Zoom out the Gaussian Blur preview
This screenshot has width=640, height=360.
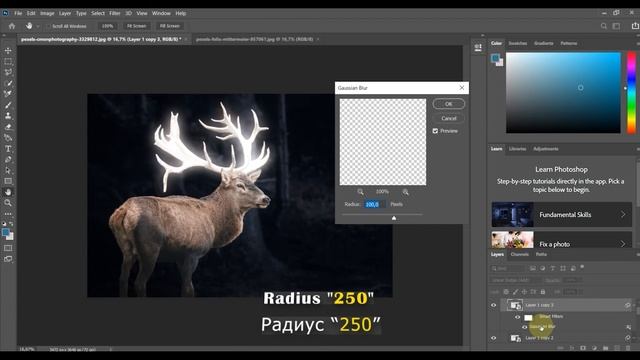(360, 192)
